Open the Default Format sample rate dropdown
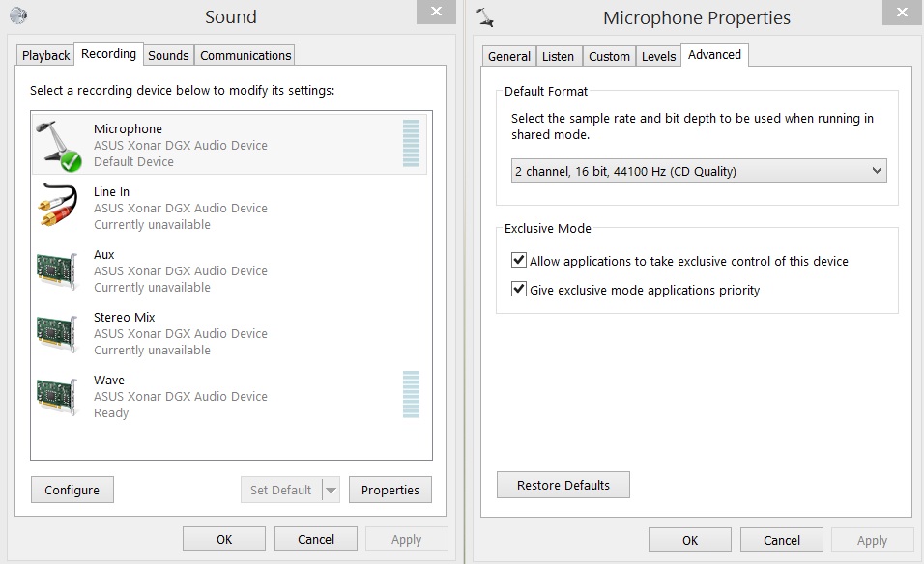This screenshot has width=924, height=564. pyautogui.click(x=698, y=171)
